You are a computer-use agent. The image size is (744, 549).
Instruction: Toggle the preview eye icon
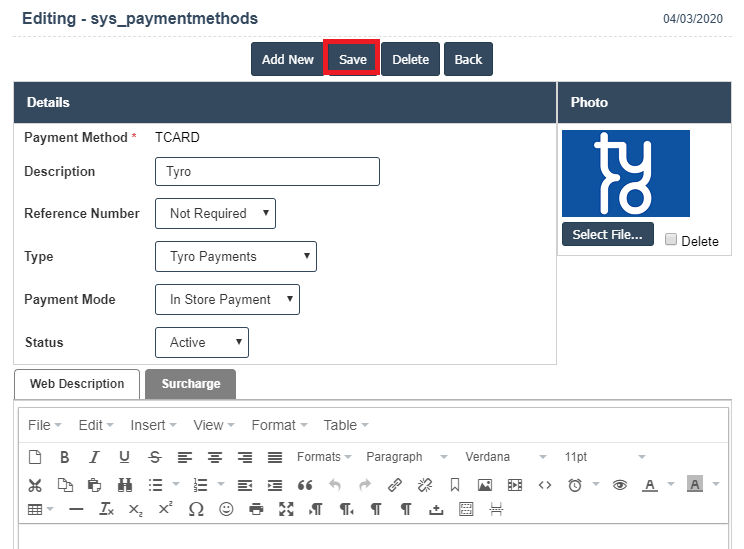click(620, 485)
